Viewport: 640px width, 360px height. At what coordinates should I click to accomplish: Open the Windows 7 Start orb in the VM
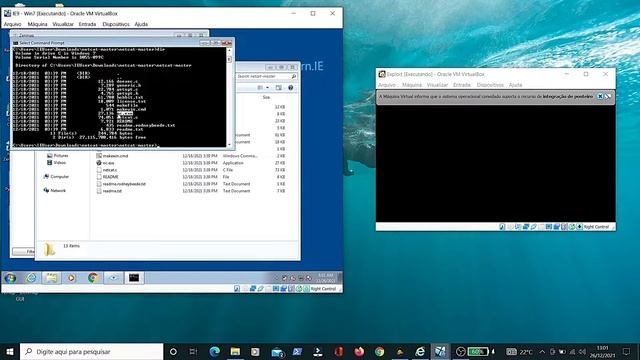click(x=10, y=278)
